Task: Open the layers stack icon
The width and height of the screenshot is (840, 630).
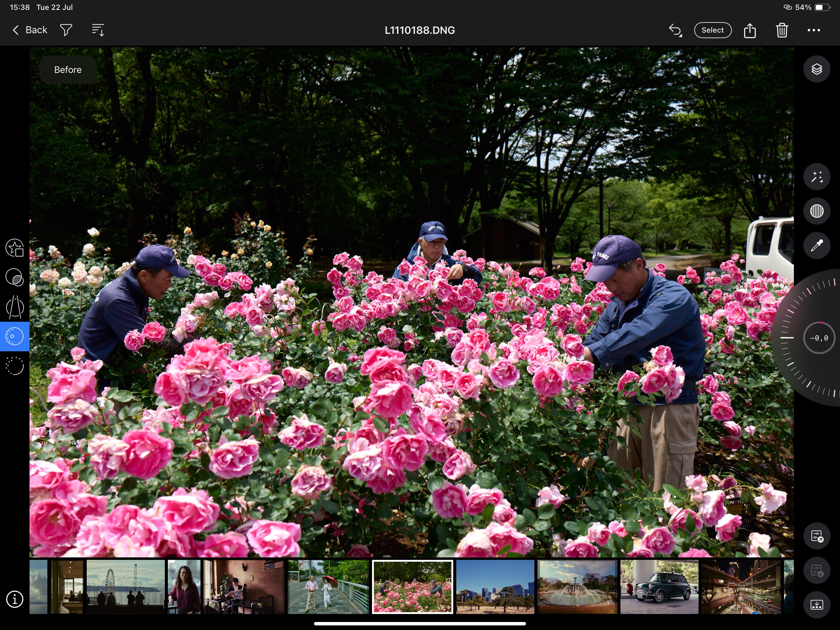Action: 817,69
